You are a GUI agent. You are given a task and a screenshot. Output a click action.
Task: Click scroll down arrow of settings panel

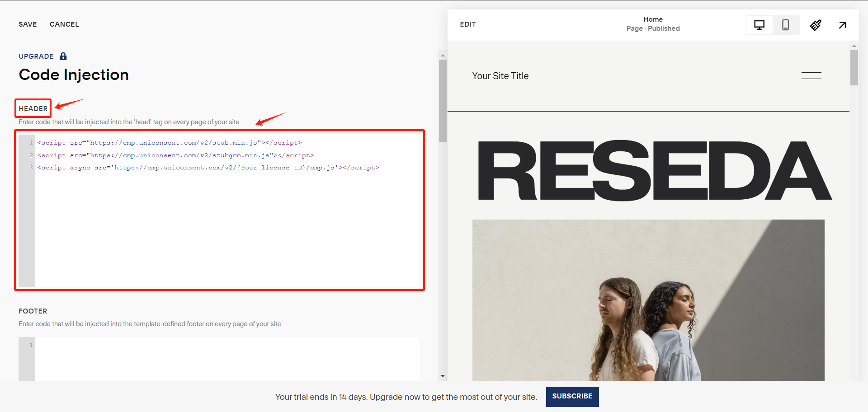[443, 376]
